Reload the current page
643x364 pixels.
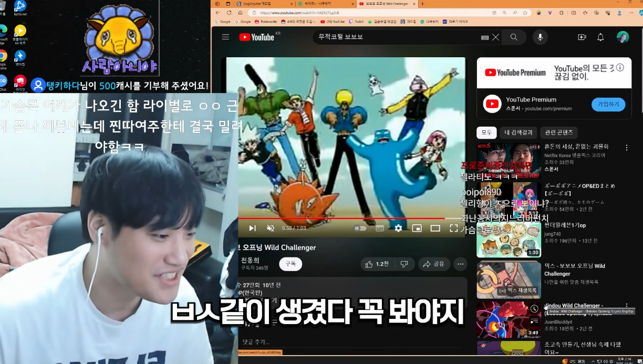click(229, 13)
